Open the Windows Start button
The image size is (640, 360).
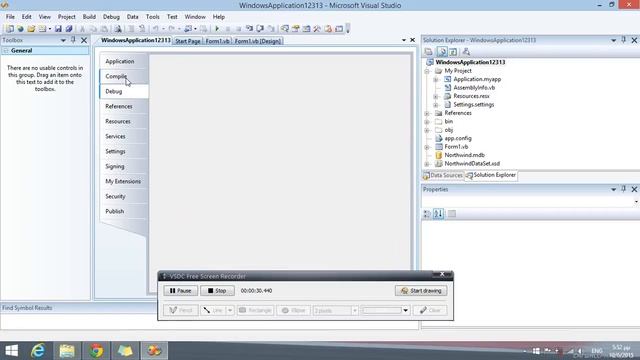click(x=11, y=351)
